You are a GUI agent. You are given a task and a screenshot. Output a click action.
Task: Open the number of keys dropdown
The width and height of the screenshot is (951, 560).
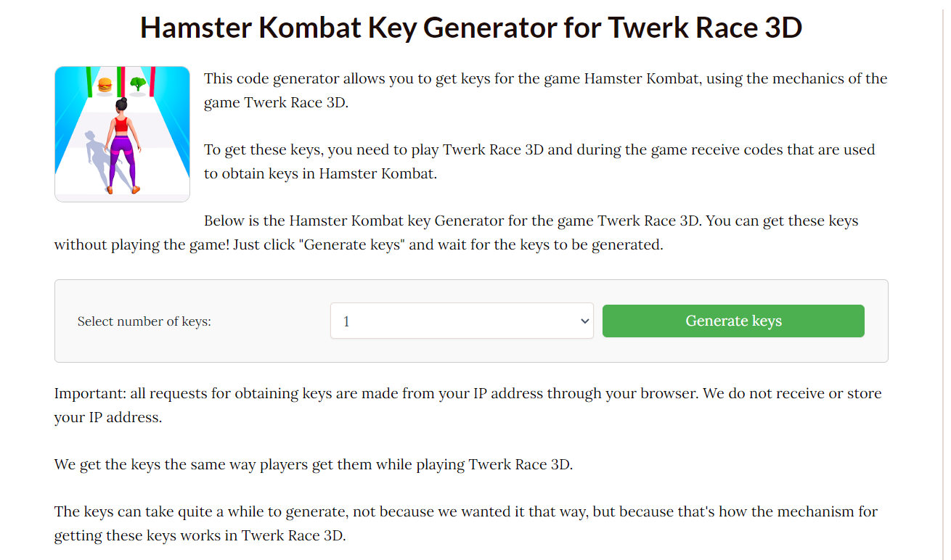click(462, 321)
